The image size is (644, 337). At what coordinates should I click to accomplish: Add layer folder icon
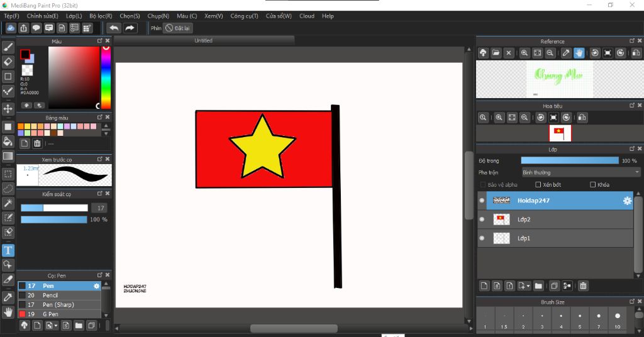(x=538, y=285)
